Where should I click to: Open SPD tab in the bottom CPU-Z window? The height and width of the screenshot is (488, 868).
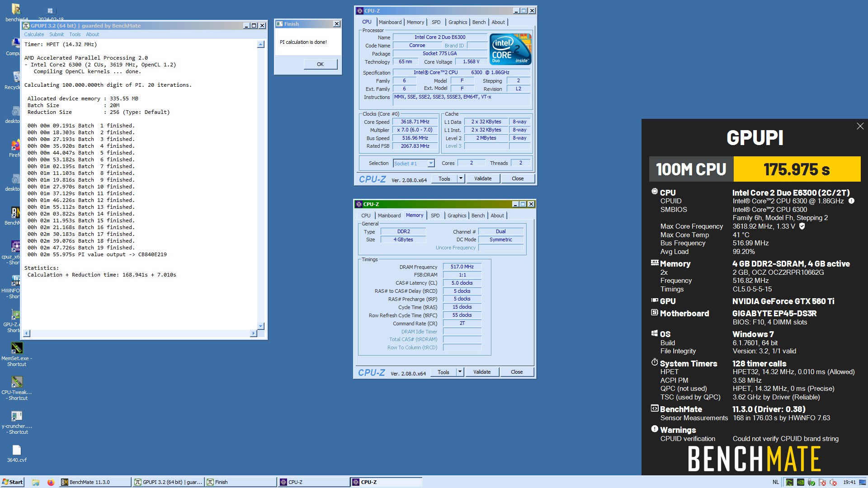[435, 216]
